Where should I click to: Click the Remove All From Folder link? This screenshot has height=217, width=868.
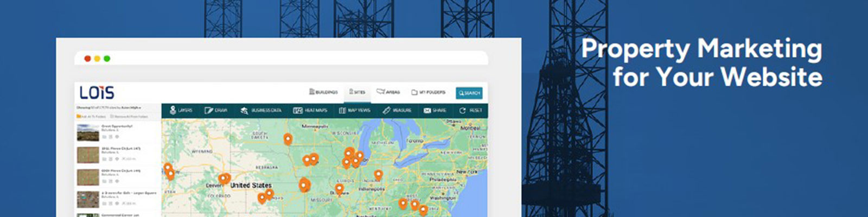pyautogui.click(x=129, y=117)
